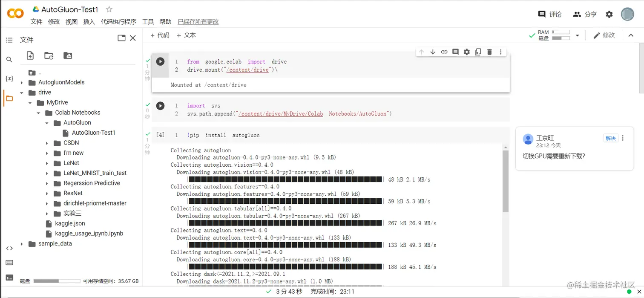The image size is (644, 298).
Task: Run the sys.path.append cell
Action: [x=160, y=106]
